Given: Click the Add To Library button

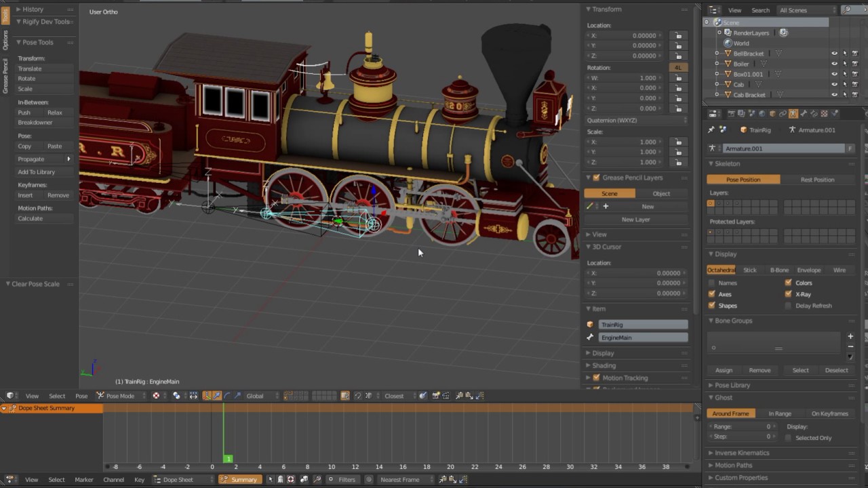Looking at the screenshot, I should [x=45, y=171].
